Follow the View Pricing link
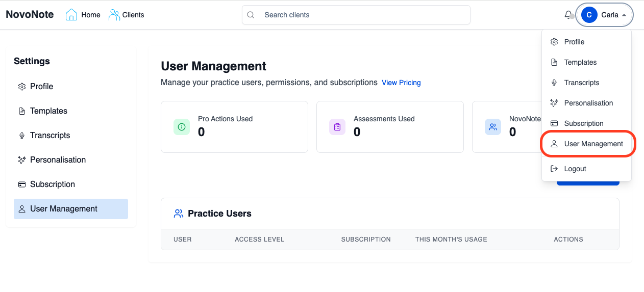 (401, 83)
